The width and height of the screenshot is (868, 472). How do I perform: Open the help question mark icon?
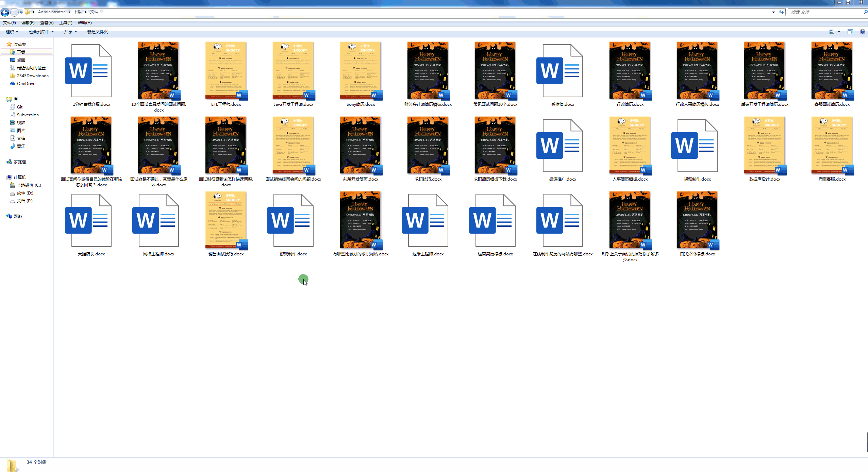pos(862,32)
